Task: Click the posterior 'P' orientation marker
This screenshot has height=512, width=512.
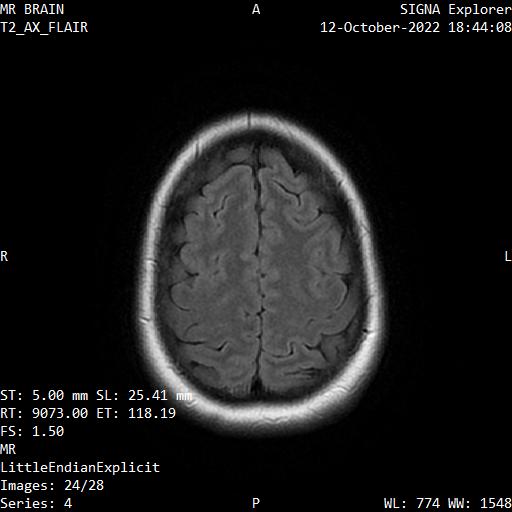Action: click(x=256, y=503)
